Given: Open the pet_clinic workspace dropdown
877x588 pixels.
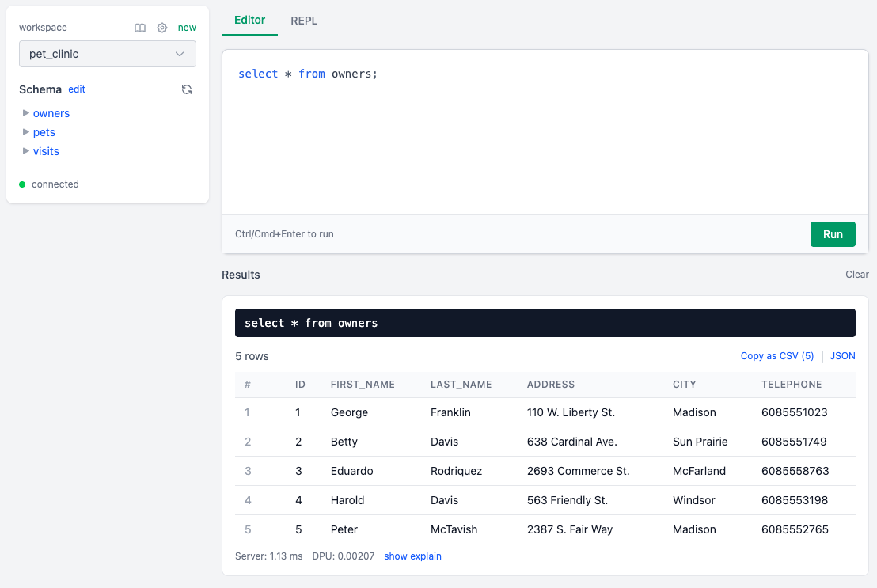Looking at the screenshot, I should coord(108,55).
